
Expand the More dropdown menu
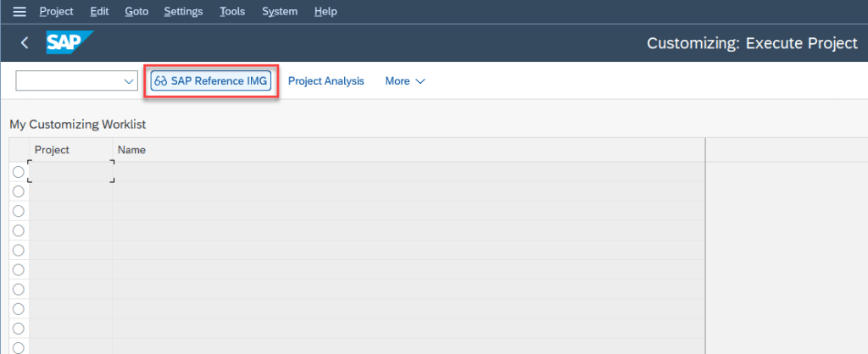pos(404,81)
